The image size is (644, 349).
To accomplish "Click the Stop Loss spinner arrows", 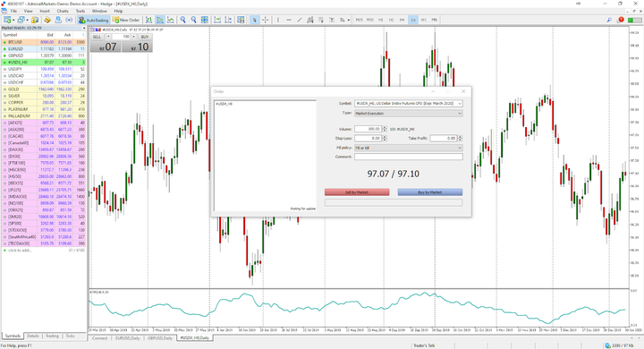I will 385,139.
